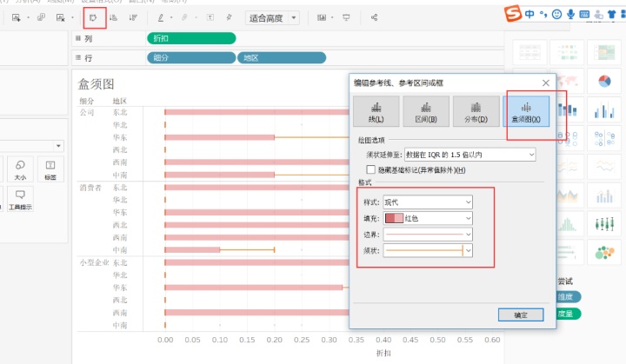The height and width of the screenshot is (364, 626).
Task: Select the packed bubbles chart in Show Me
Action: point(604,252)
